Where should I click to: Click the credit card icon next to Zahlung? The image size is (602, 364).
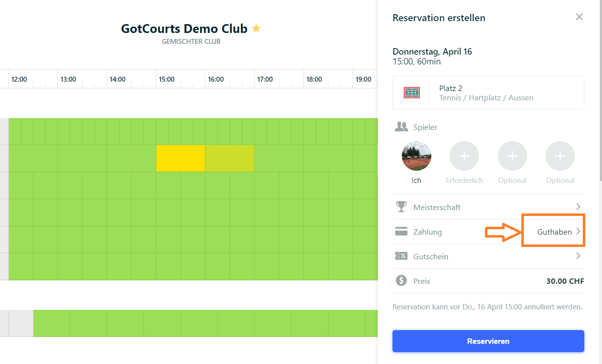401,232
